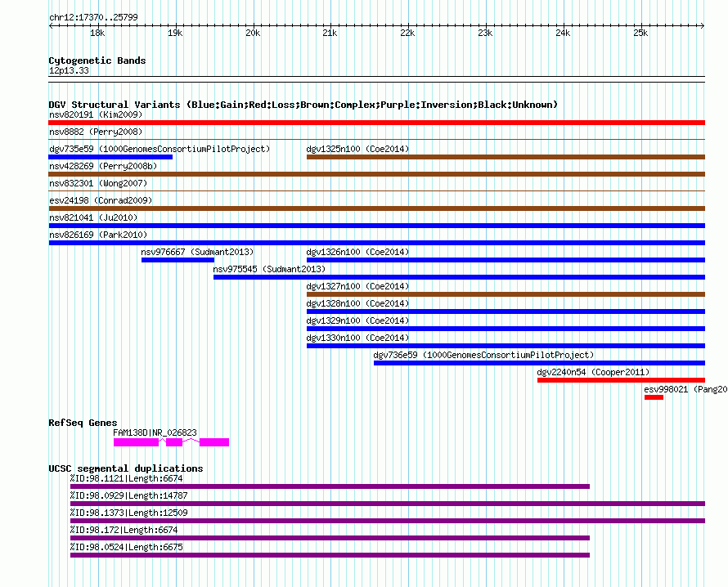This screenshot has height=587, width=728.
Task: Click the %ID:98.1121 purple duplication bar
Action: tap(330, 486)
